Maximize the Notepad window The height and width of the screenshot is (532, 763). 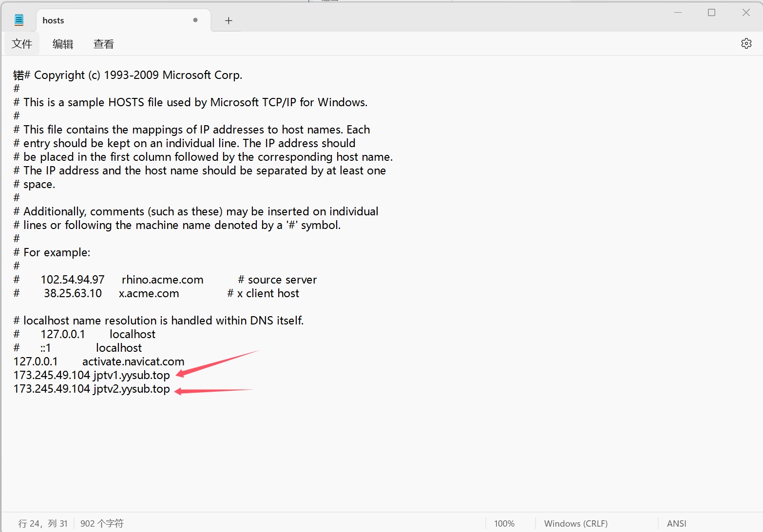(711, 13)
